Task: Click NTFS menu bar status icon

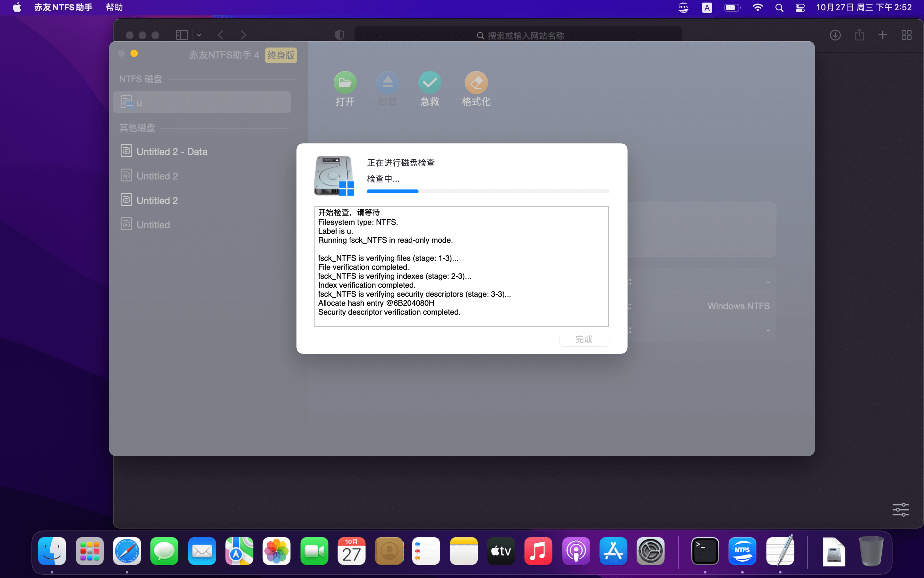Action: (x=683, y=8)
